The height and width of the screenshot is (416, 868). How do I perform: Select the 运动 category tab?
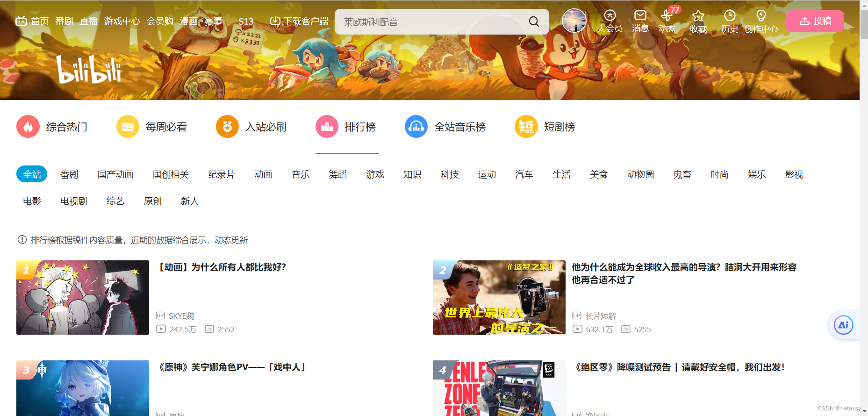pyautogui.click(x=487, y=174)
